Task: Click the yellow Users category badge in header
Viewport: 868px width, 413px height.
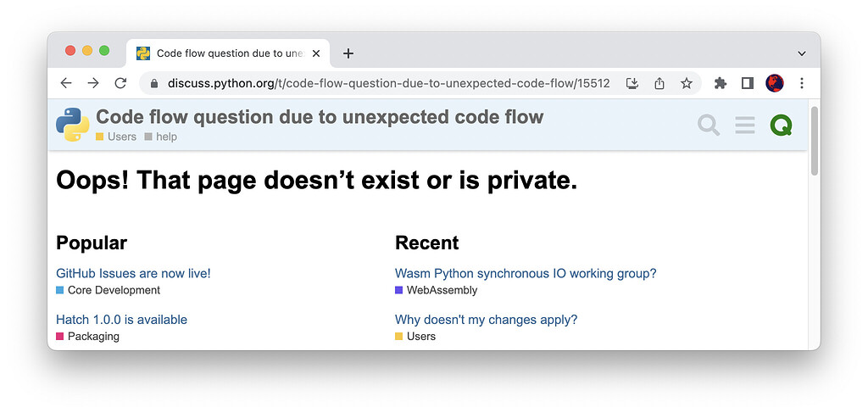Action: click(x=115, y=137)
